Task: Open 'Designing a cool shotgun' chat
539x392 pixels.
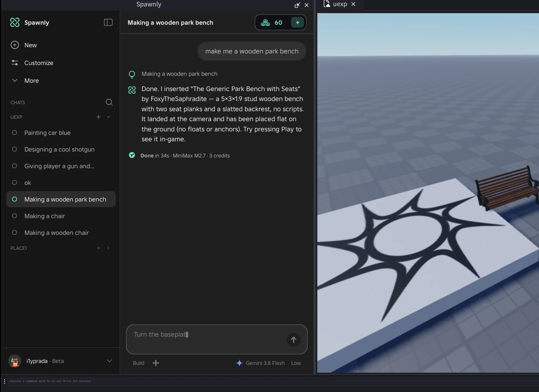Action: [61, 149]
